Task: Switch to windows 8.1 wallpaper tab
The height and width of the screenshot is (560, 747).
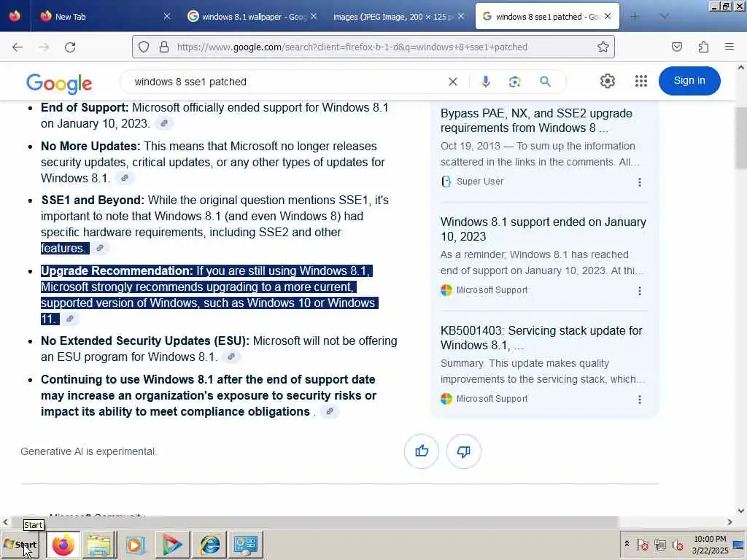Action: [x=251, y=17]
